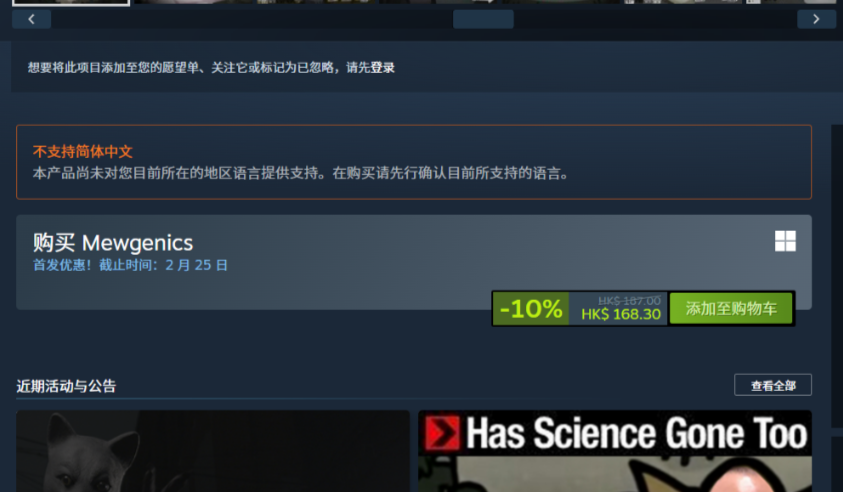843x492 pixels.
Task: Open the 'Has Science Gone Too' announcement
Action: click(615, 451)
